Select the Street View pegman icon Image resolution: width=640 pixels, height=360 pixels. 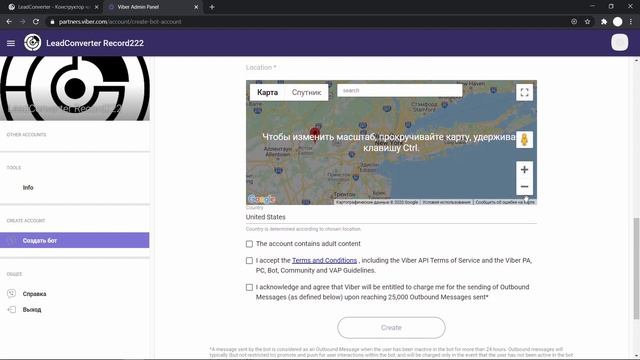[x=524, y=140]
